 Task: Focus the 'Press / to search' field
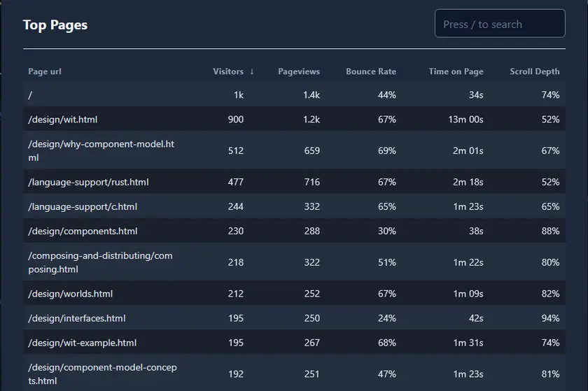[499, 24]
